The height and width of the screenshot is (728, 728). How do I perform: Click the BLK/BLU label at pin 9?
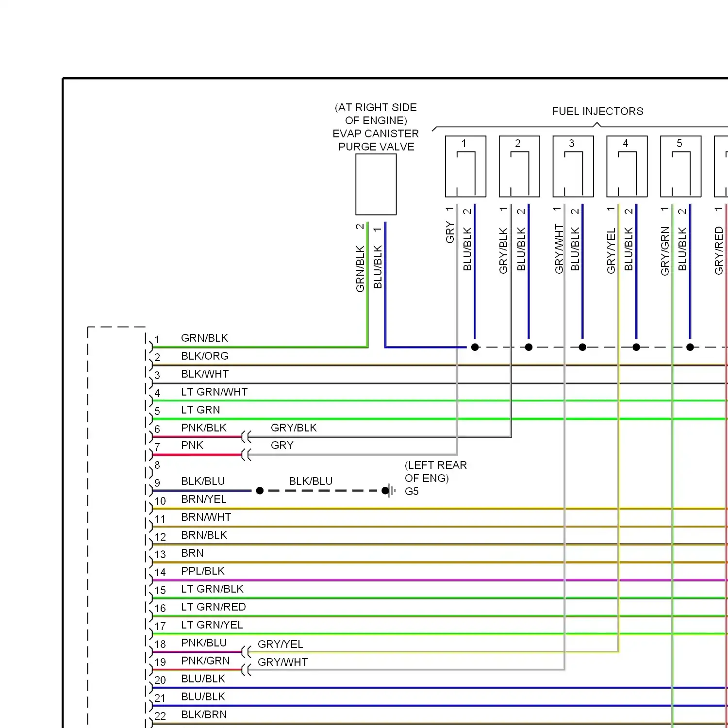(x=203, y=481)
